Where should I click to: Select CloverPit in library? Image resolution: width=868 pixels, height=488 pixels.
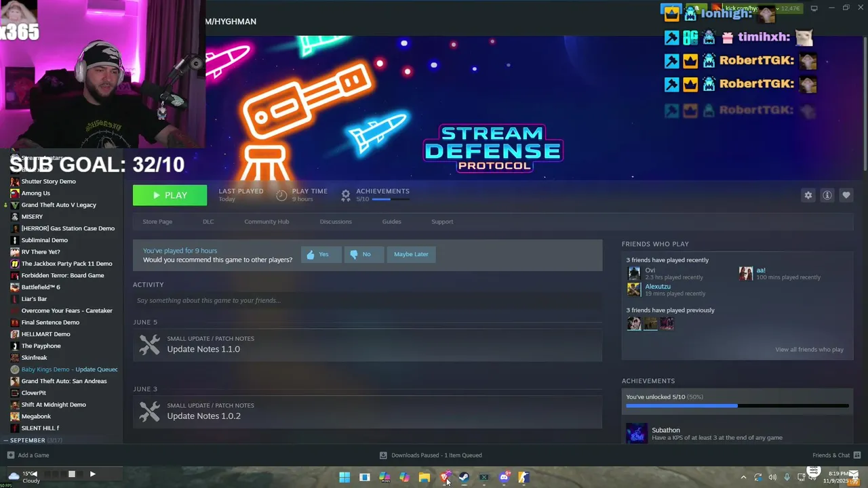pos(33,393)
